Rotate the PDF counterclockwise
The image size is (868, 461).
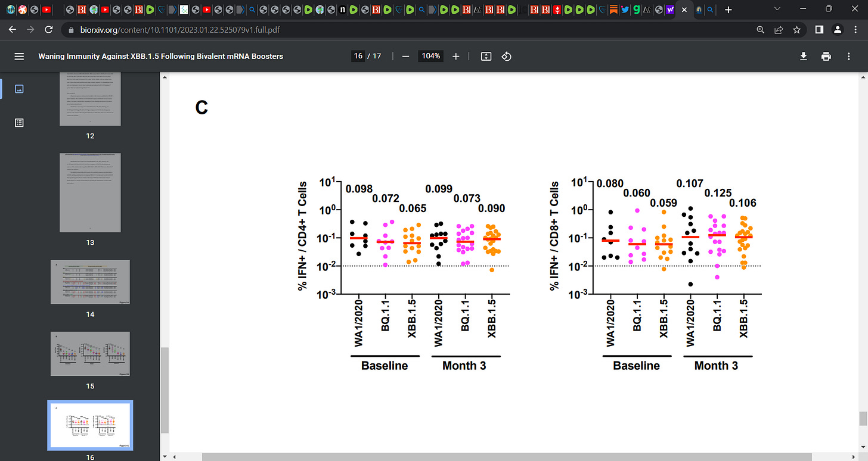click(506, 56)
